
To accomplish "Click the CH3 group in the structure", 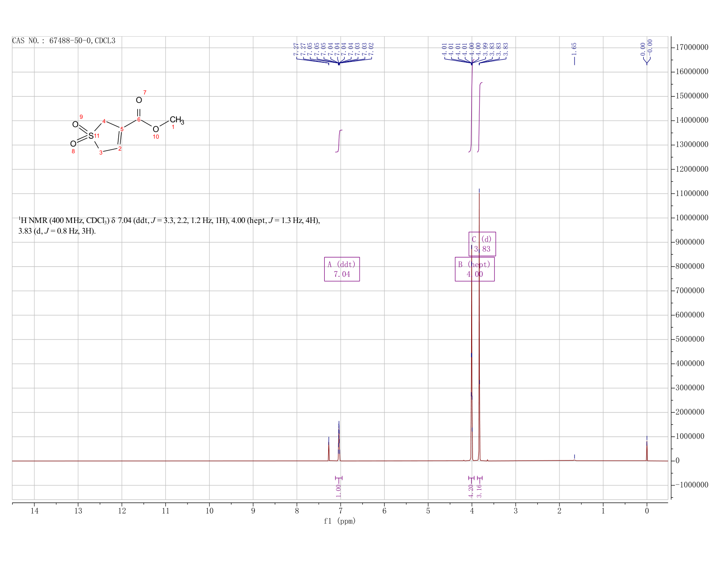I will tap(177, 120).
